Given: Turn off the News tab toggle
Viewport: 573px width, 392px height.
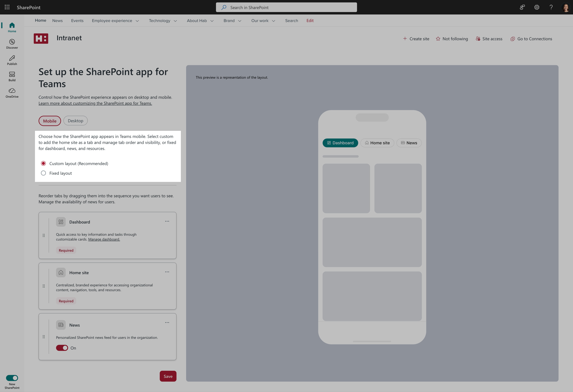Looking at the screenshot, I should [x=62, y=348].
